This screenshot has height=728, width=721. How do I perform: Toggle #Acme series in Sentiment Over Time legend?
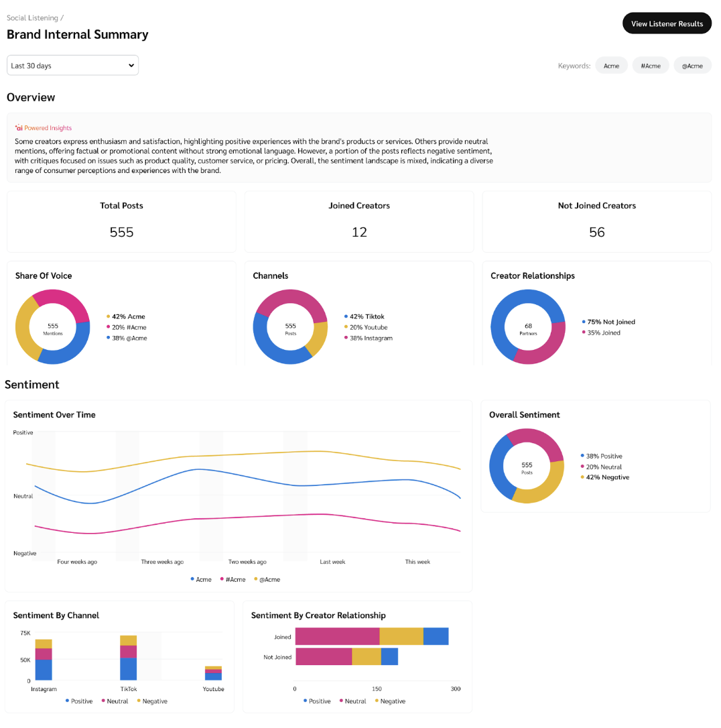click(x=233, y=579)
